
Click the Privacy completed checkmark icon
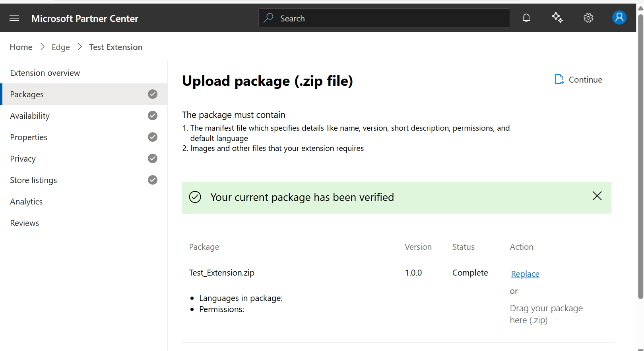(153, 158)
